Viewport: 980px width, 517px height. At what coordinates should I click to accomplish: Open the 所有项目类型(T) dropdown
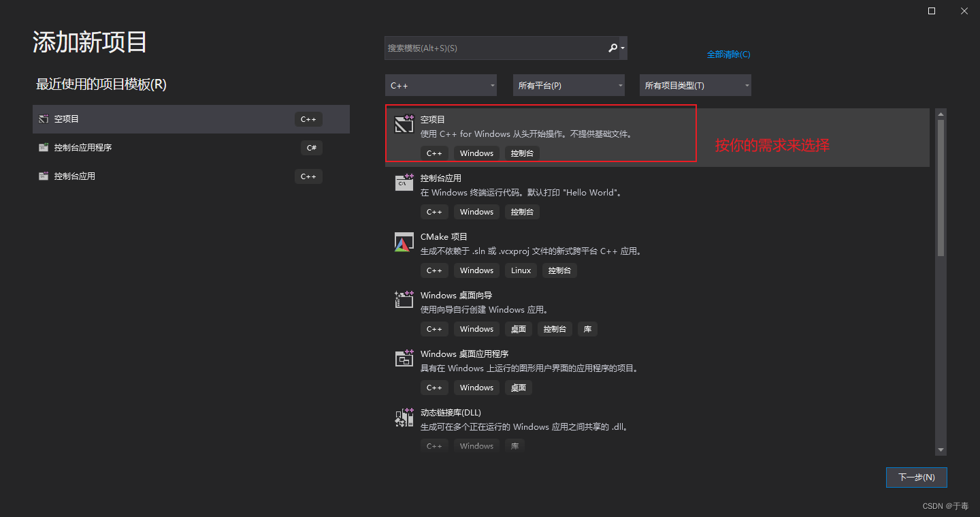coord(696,85)
